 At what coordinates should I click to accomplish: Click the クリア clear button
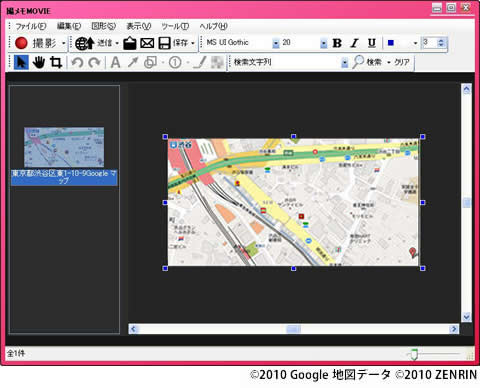click(x=402, y=62)
